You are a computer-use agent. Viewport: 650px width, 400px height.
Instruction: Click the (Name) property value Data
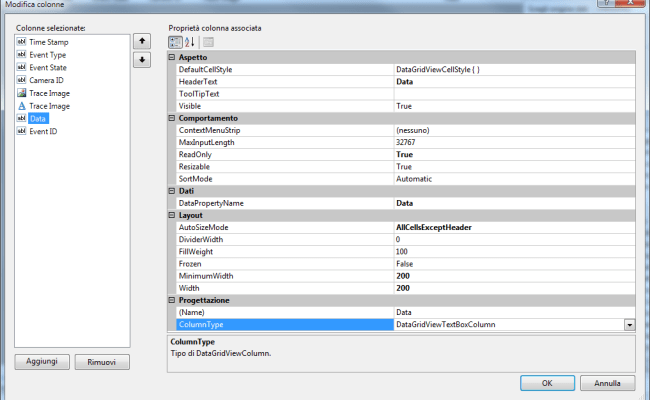pos(514,312)
